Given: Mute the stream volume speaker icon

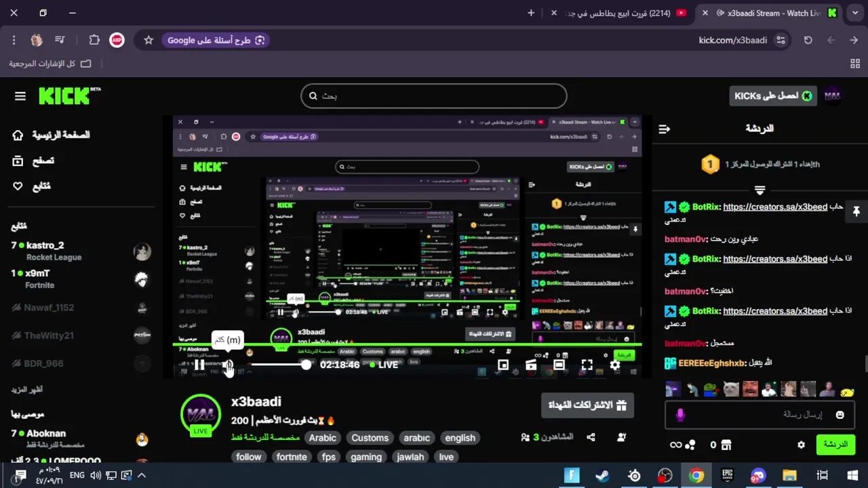Looking at the screenshot, I should point(227,365).
